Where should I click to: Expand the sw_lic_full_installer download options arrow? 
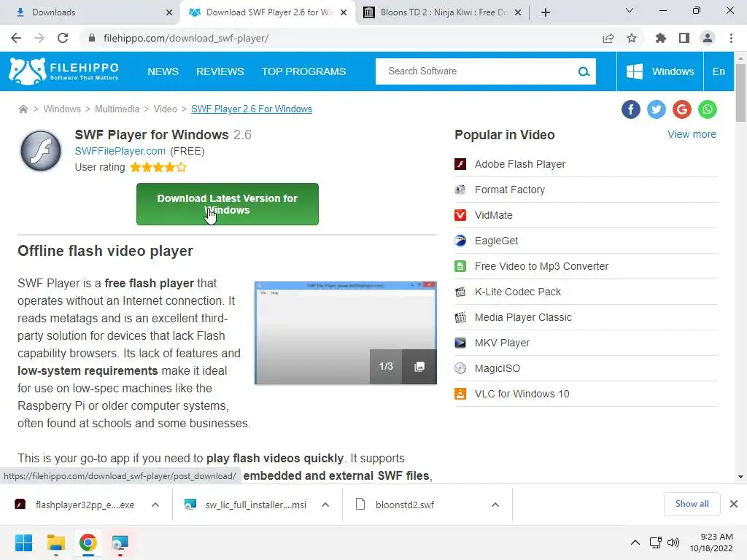(x=325, y=505)
